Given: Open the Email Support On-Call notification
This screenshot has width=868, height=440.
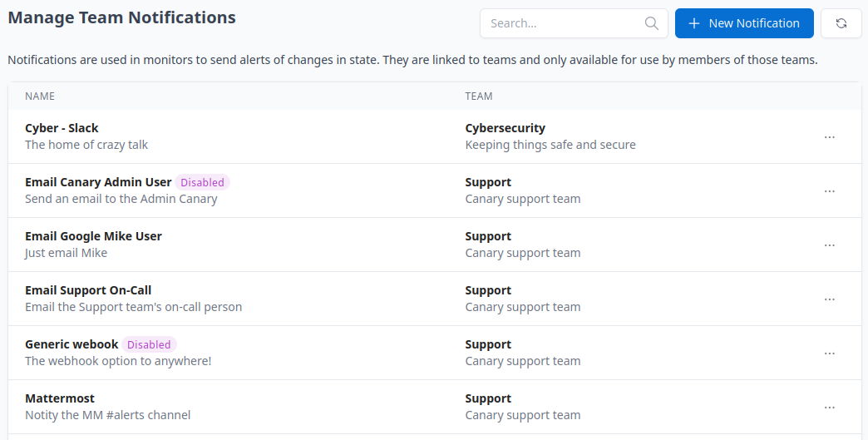Looking at the screenshot, I should click(x=88, y=290).
